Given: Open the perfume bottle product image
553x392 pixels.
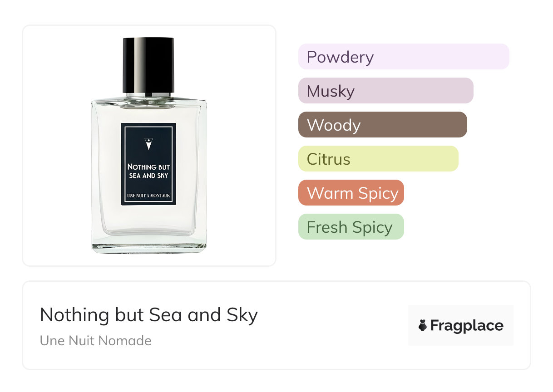Looking at the screenshot, I should (x=149, y=146).
